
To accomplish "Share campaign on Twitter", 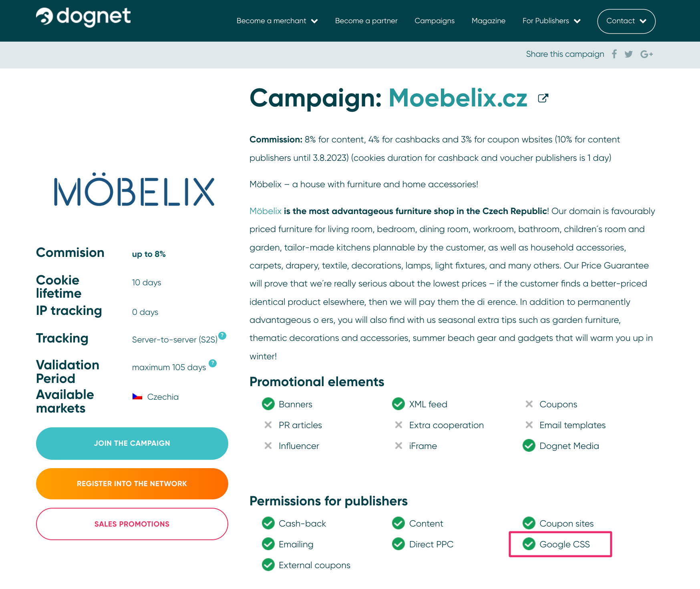I will 629,54.
